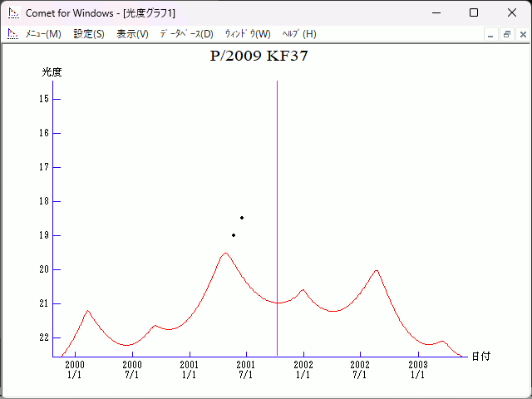Click the observation dot at magnitude 19
This screenshot has width=532, height=399.
point(234,235)
